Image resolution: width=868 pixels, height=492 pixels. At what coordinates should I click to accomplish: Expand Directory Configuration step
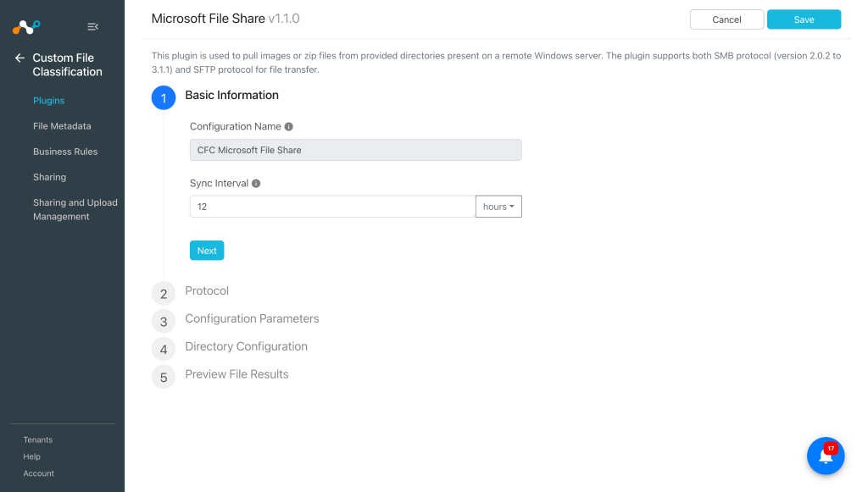pos(246,346)
